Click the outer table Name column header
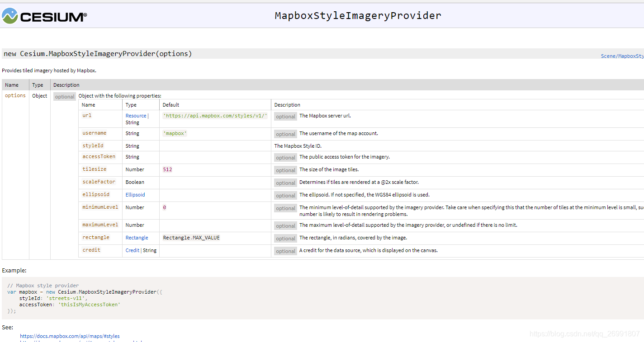This screenshot has width=644, height=342. pyautogui.click(x=12, y=85)
